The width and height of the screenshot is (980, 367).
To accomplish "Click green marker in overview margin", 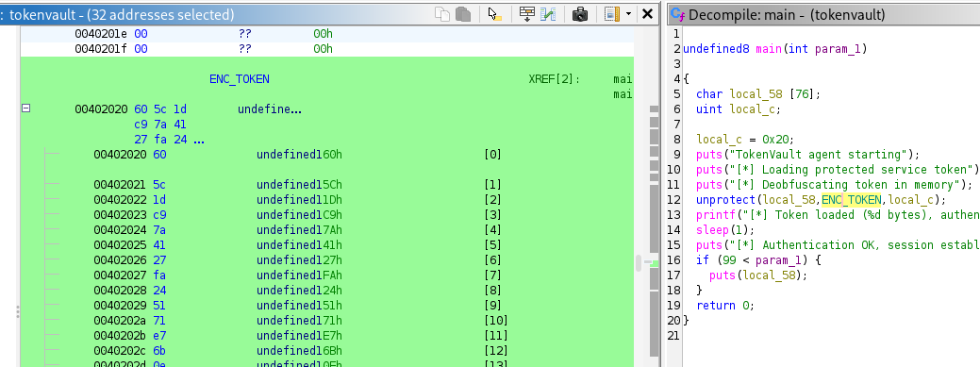I will 655,263.
